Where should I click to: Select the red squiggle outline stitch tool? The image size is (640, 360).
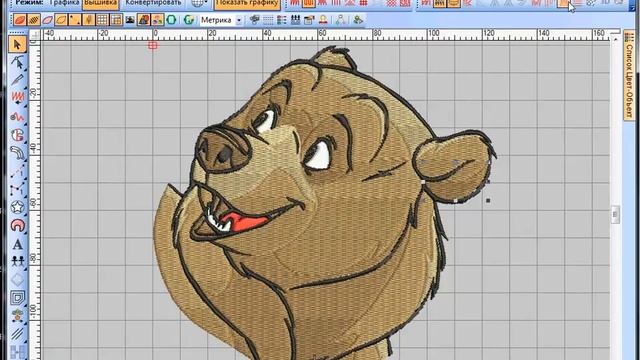(x=17, y=117)
